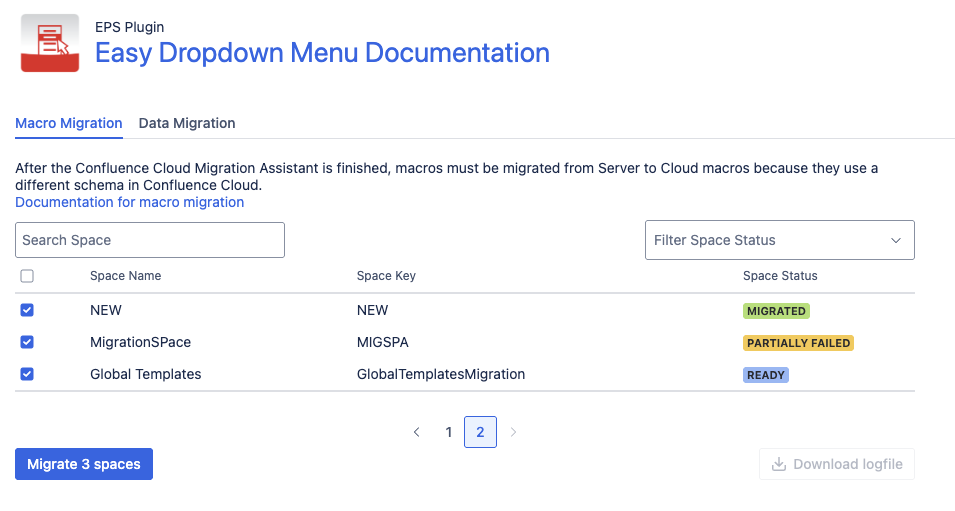Click the Migrate 3 spaces button
The image size is (955, 511).
(84, 464)
